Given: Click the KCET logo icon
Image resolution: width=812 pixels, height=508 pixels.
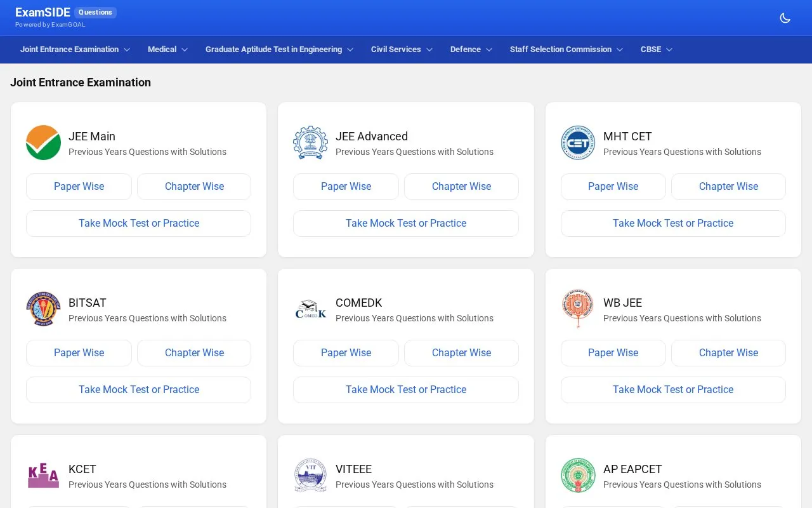Looking at the screenshot, I should point(43,476).
